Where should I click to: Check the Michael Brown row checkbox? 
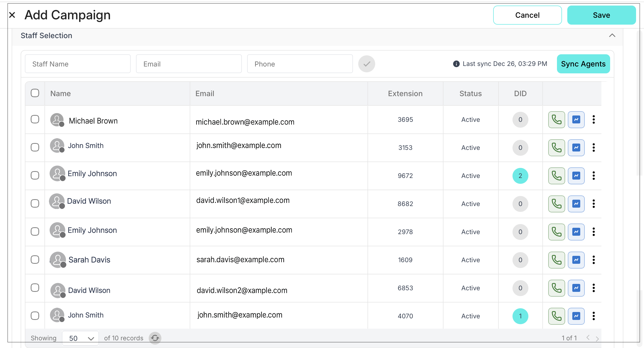pyautogui.click(x=35, y=119)
